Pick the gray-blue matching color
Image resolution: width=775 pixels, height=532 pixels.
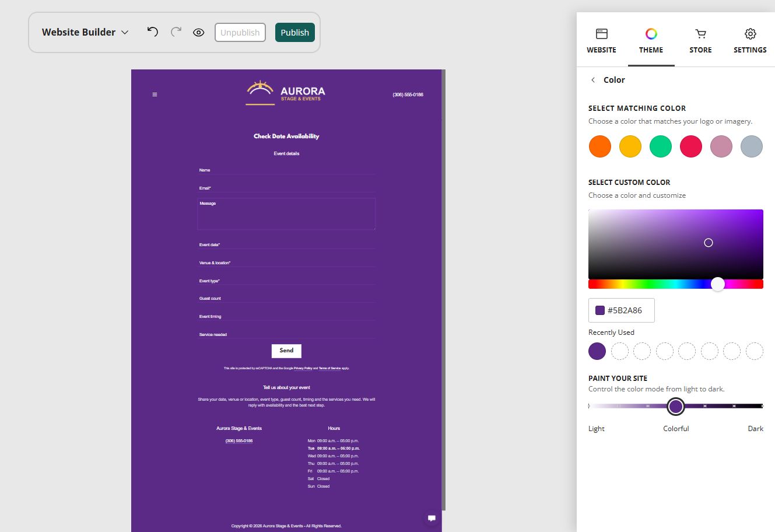(x=752, y=146)
